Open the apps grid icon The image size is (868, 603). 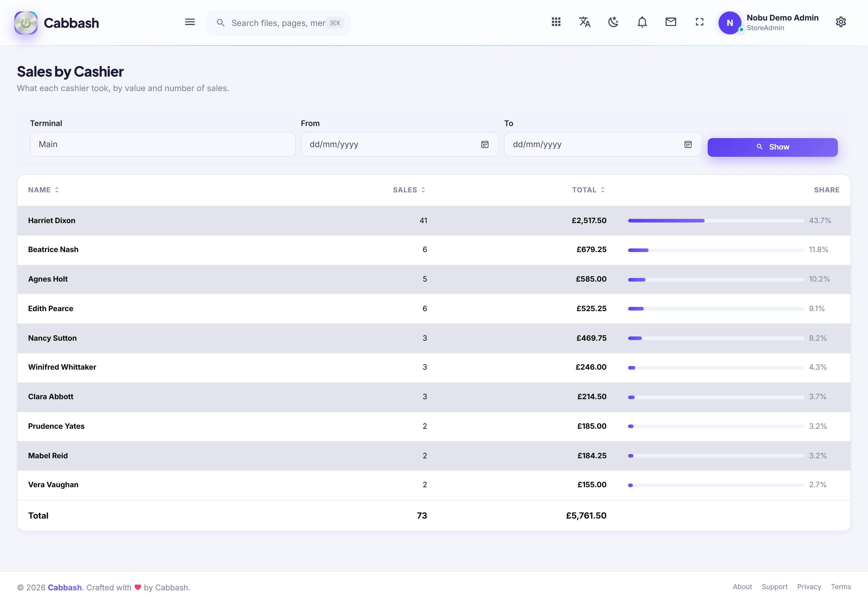(556, 22)
